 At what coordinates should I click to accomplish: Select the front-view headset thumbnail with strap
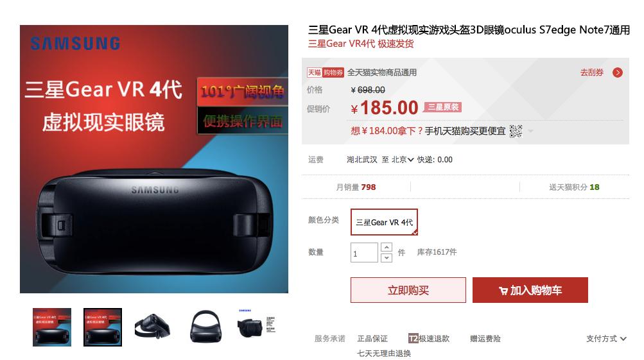point(205,327)
